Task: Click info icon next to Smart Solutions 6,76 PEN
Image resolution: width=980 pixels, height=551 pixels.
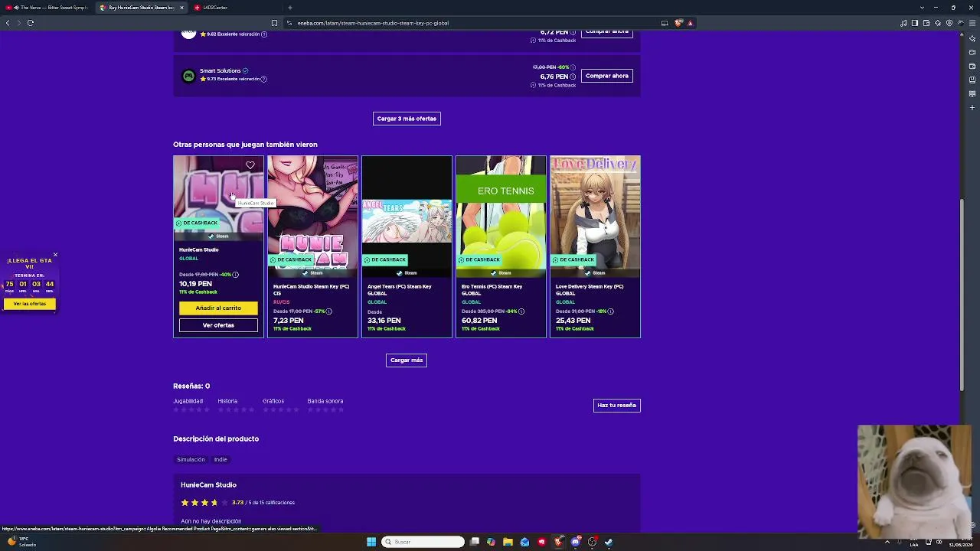Action: coord(573,77)
